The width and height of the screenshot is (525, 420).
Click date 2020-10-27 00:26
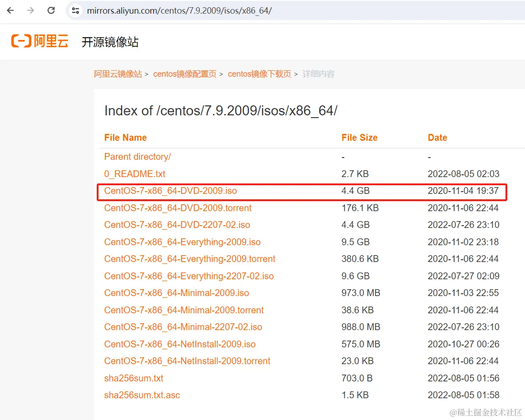coord(463,344)
